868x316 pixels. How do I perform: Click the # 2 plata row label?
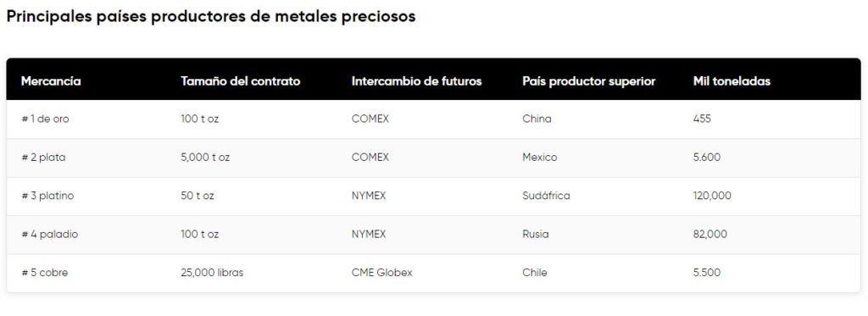pos(44,158)
